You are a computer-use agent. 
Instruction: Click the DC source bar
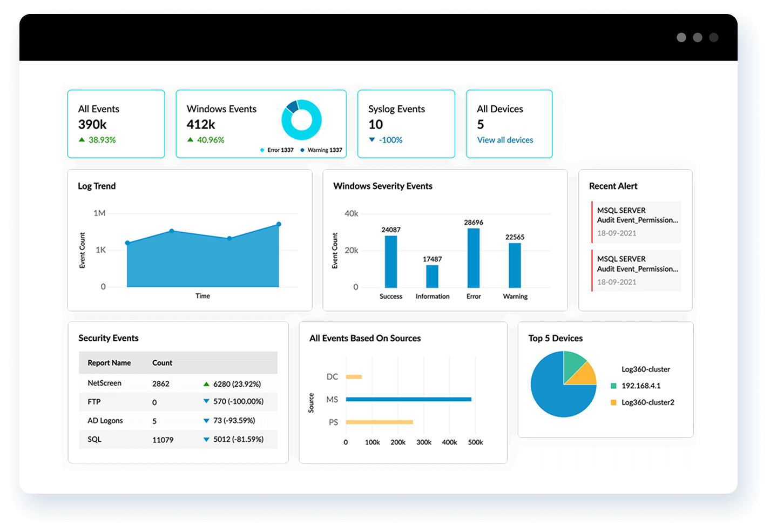(354, 377)
